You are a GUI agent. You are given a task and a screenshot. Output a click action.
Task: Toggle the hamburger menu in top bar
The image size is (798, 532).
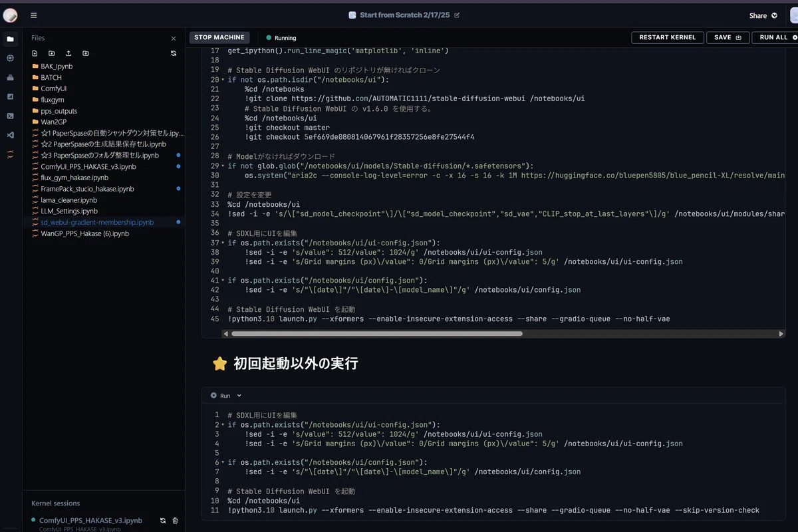(x=34, y=15)
